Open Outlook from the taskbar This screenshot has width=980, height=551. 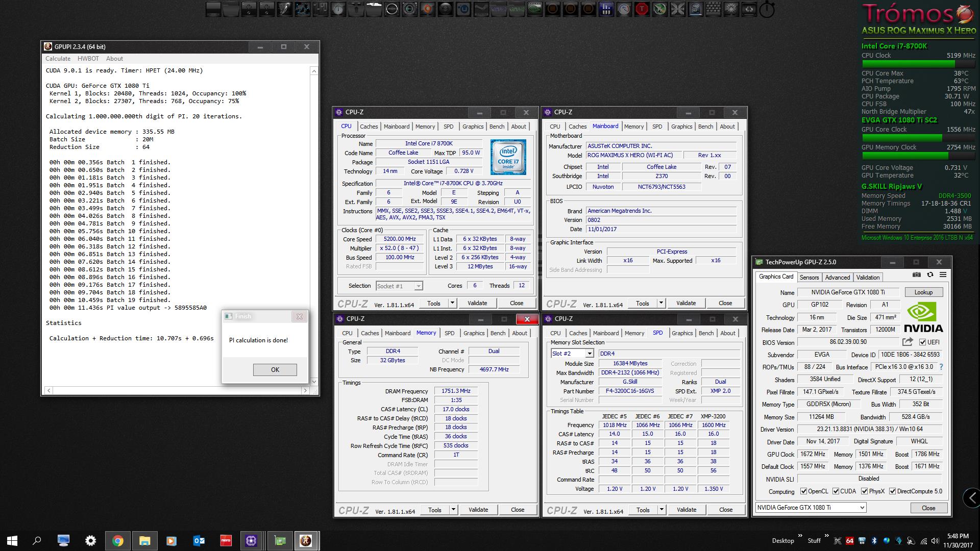199,541
